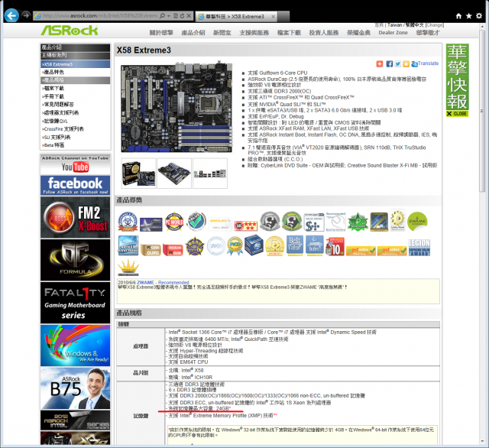Click the gold crown award badge
The image size is (489, 448).
click(x=128, y=268)
